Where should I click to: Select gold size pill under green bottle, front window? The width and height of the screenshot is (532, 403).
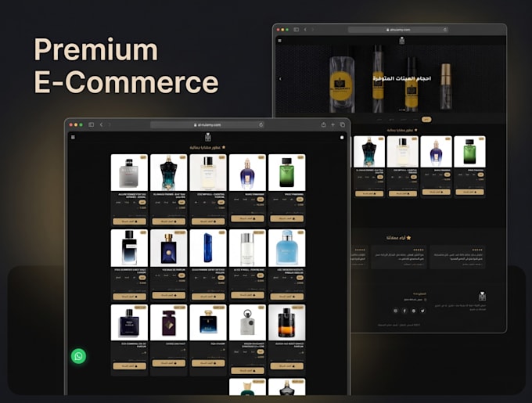[300, 200]
